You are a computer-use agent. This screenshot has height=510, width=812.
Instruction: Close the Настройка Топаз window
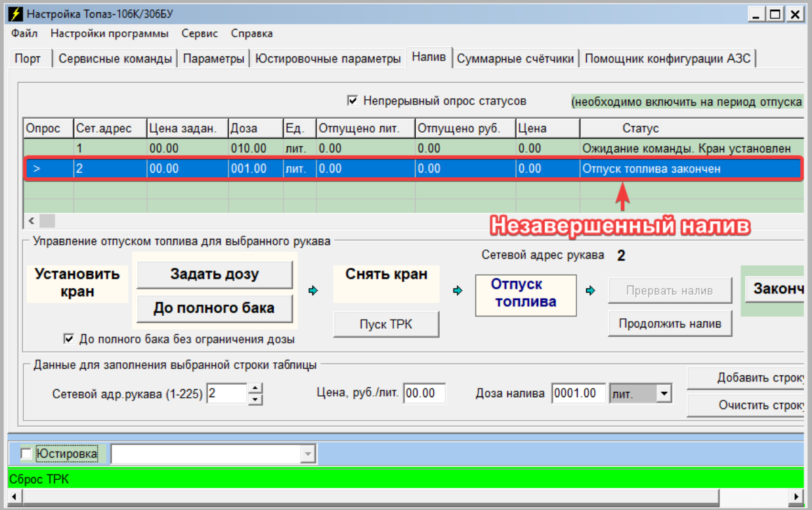[x=795, y=14]
